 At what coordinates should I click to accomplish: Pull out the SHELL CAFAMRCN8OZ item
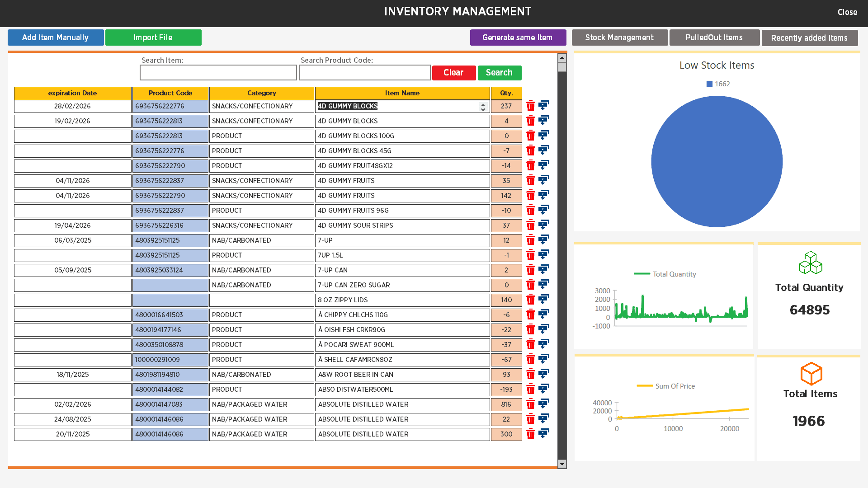pyautogui.click(x=544, y=359)
